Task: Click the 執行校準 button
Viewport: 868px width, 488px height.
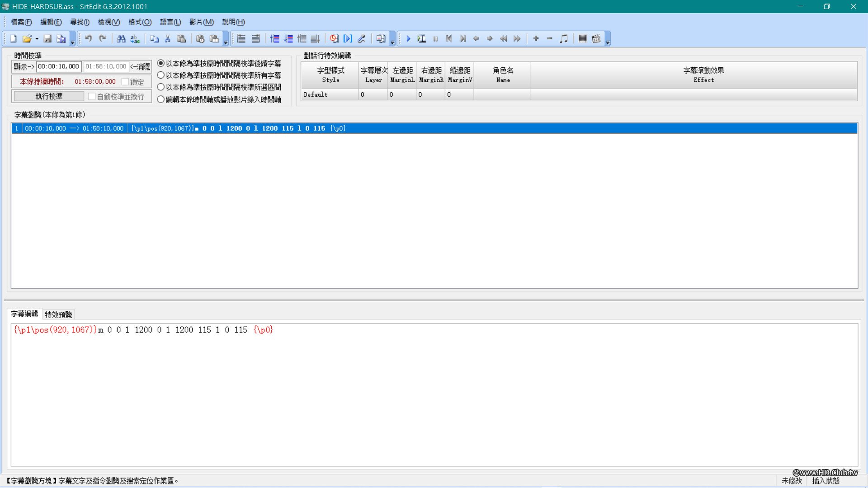Action: pyautogui.click(x=49, y=96)
